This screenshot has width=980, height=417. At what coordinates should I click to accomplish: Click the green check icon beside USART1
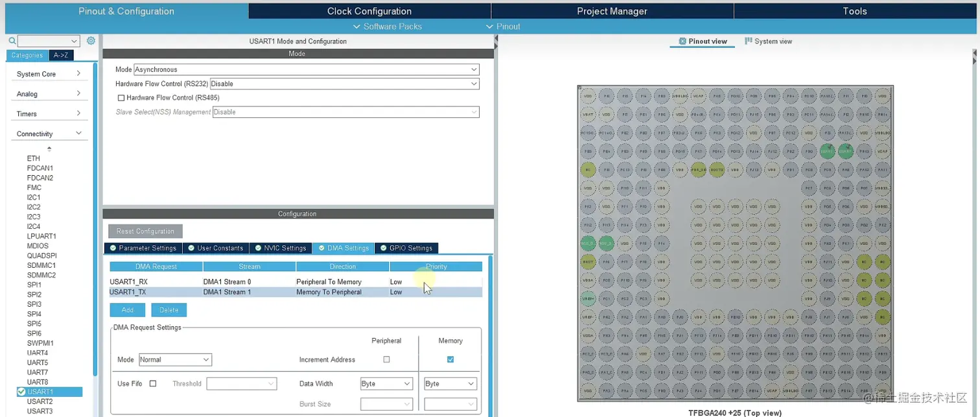pyautogui.click(x=21, y=392)
